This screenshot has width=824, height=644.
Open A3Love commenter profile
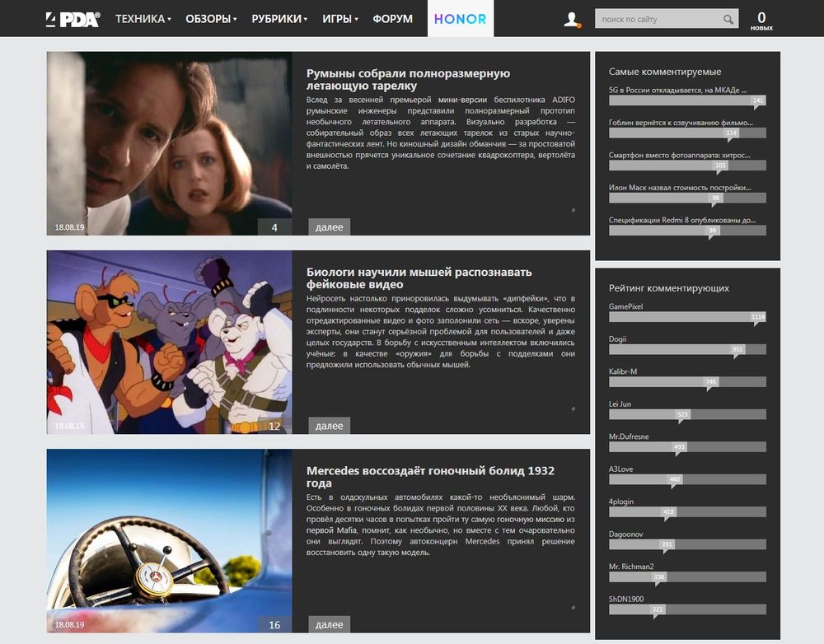[x=620, y=469]
